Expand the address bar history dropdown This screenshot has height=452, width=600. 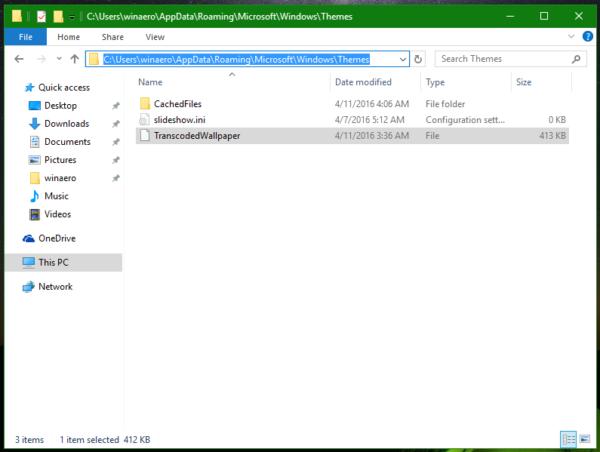point(403,59)
